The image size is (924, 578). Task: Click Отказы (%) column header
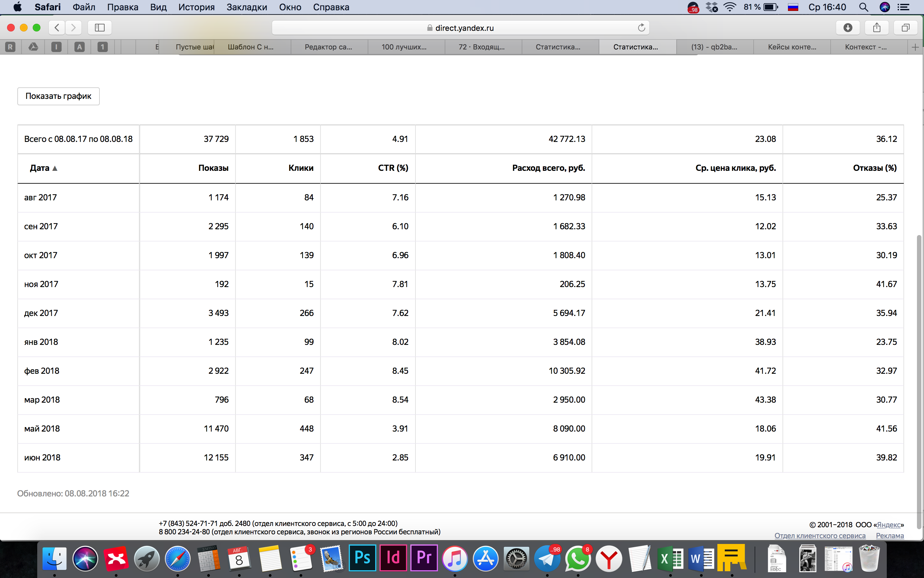coord(875,168)
